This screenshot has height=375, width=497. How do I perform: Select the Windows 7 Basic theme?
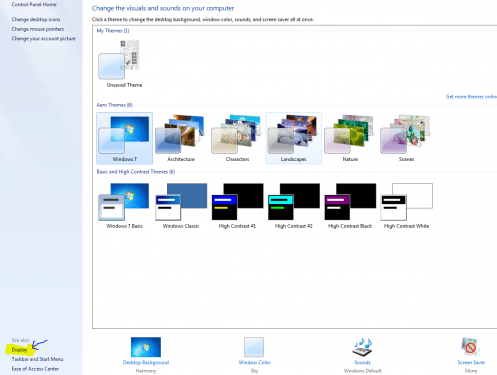(x=124, y=205)
